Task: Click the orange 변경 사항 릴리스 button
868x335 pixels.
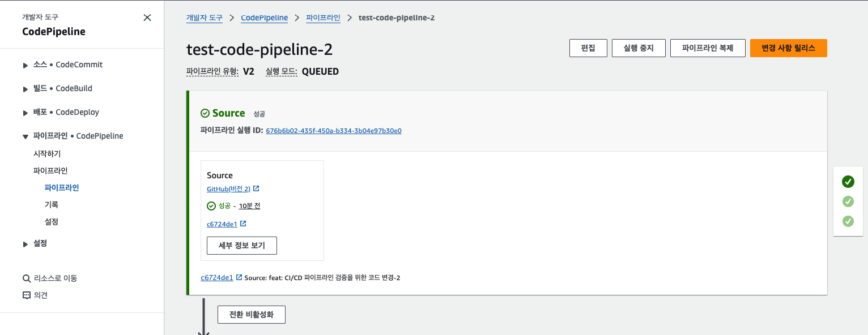Action: click(788, 48)
